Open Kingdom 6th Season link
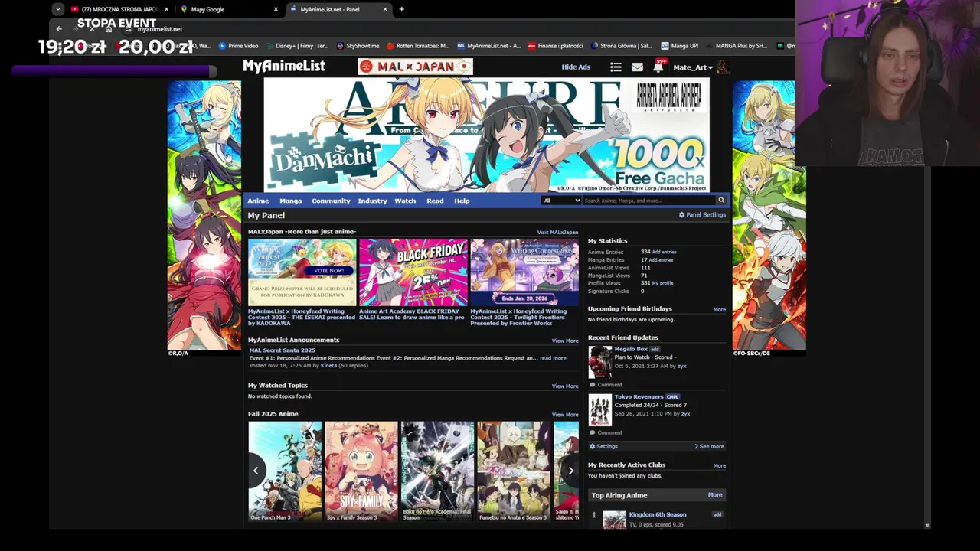Viewport: 980px width, 551px height. (658, 515)
